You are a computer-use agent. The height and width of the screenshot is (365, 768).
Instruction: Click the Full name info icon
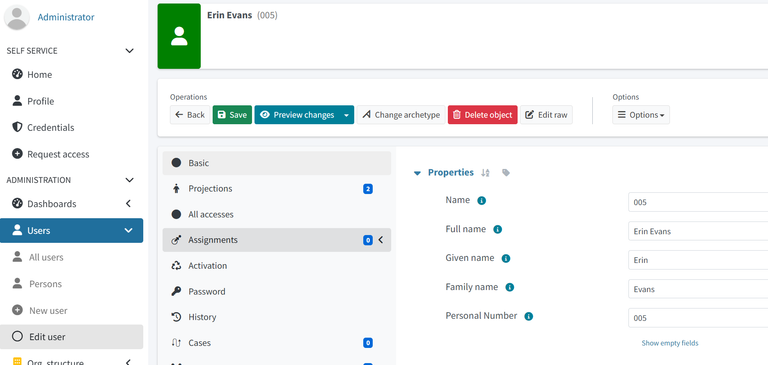[498, 229]
